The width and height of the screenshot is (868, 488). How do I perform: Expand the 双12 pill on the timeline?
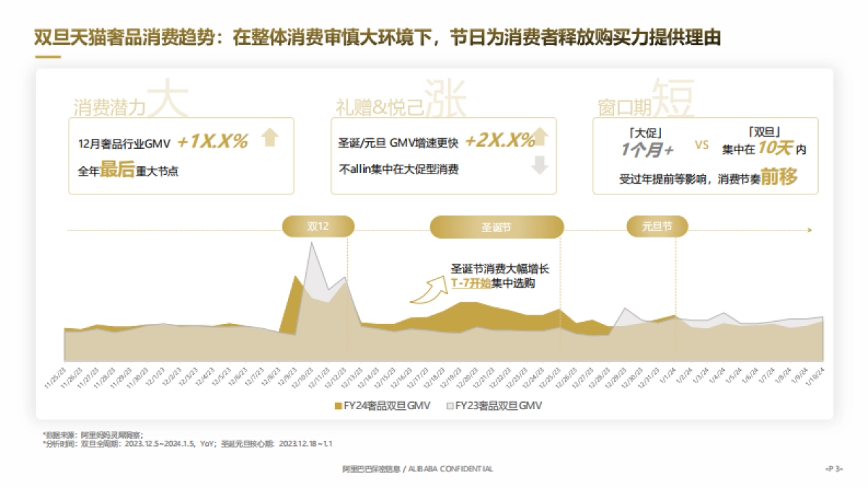tap(317, 227)
